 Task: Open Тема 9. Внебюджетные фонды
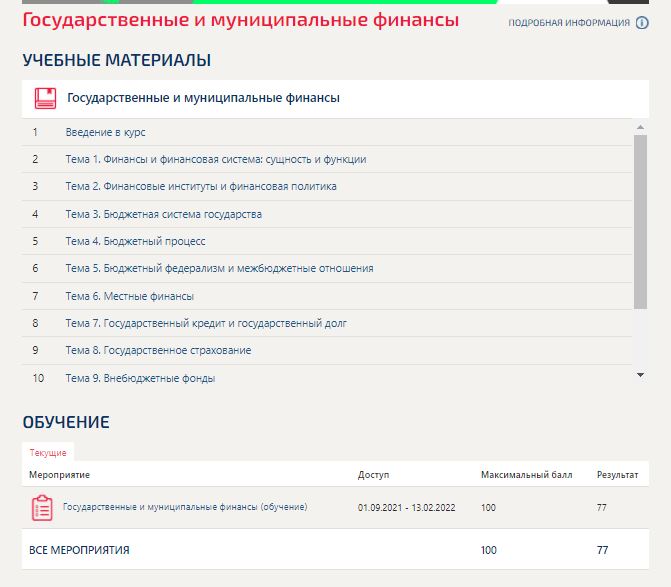coord(140,378)
